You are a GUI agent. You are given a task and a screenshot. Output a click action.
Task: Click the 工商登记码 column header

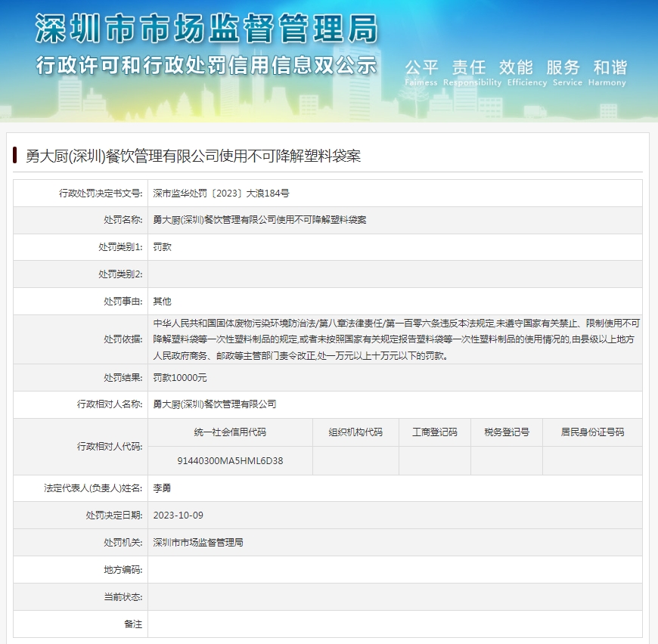[434, 432]
